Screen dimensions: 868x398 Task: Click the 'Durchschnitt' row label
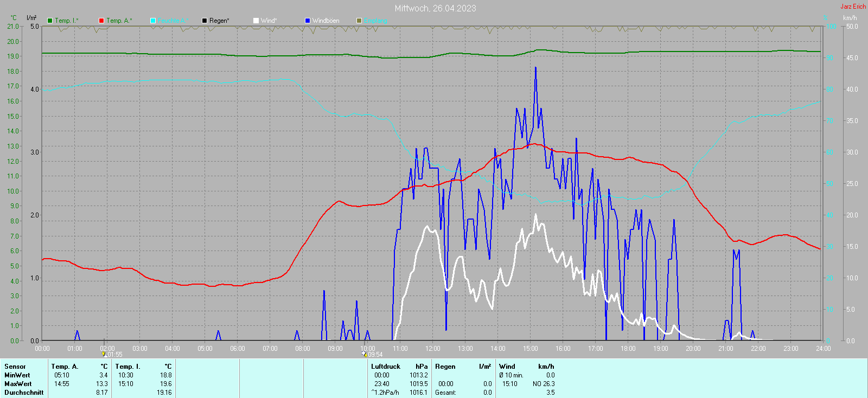click(x=24, y=393)
